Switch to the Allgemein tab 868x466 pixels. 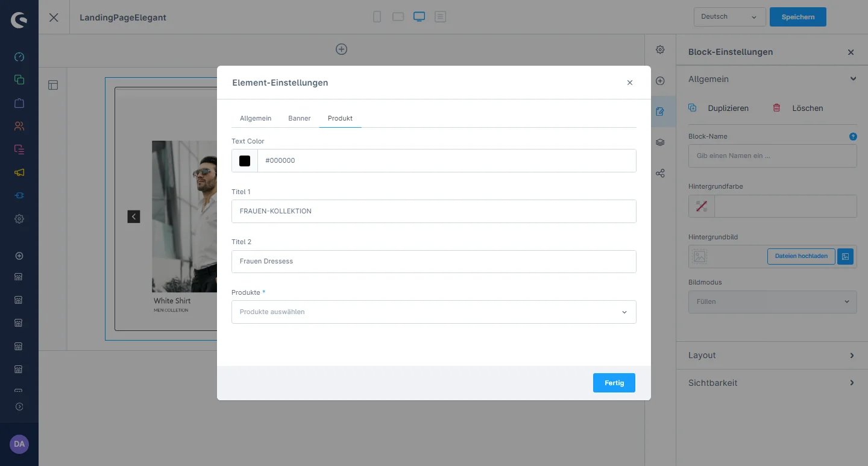tap(256, 118)
